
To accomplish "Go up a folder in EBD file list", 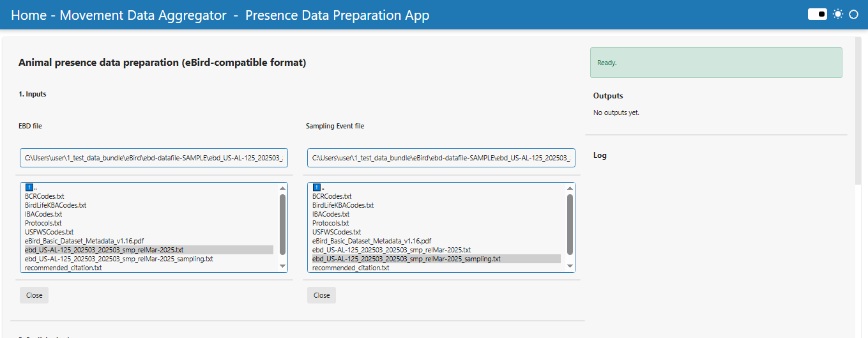I will click(x=30, y=187).
